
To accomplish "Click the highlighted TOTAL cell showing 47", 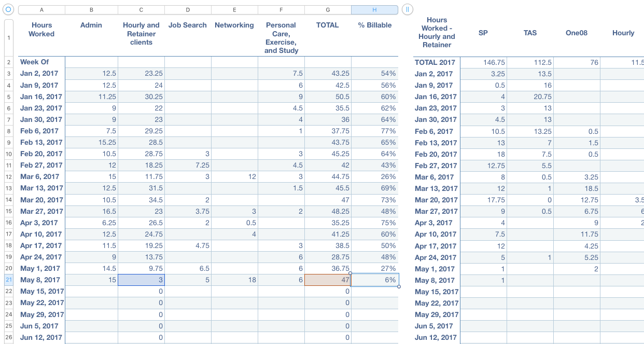I will 328,280.
